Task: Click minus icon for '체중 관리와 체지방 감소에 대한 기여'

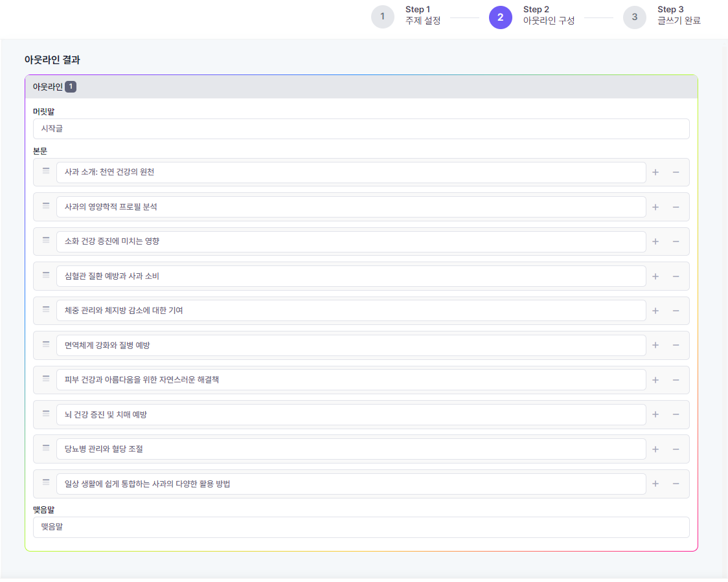Action: tap(676, 311)
